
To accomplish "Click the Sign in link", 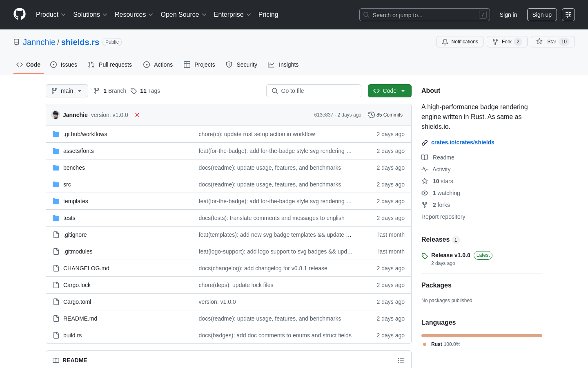I will 508,15.
